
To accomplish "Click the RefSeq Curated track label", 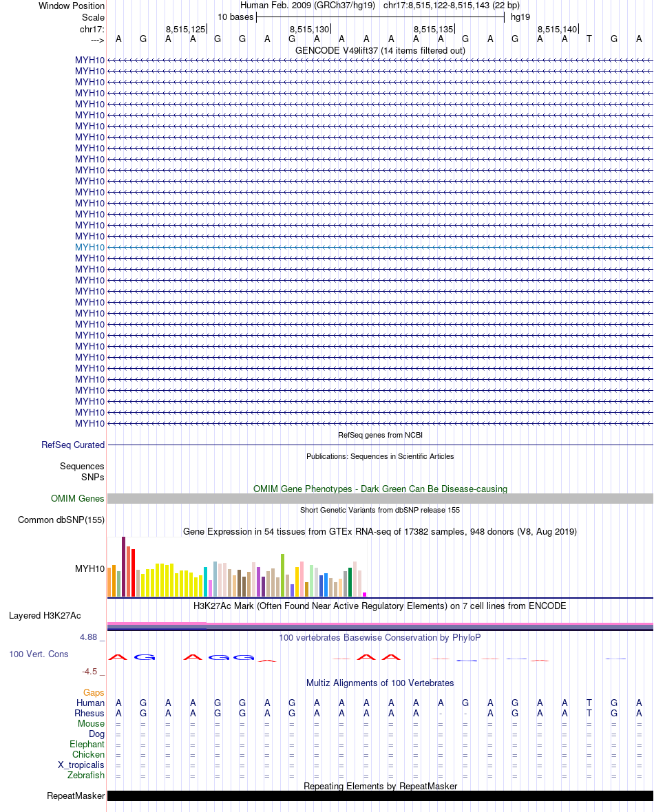I will coord(73,445).
